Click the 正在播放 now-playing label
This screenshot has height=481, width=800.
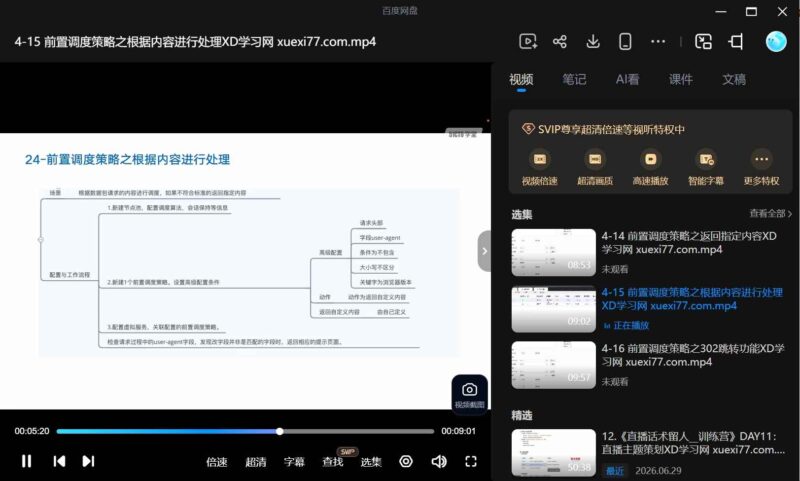click(631, 325)
